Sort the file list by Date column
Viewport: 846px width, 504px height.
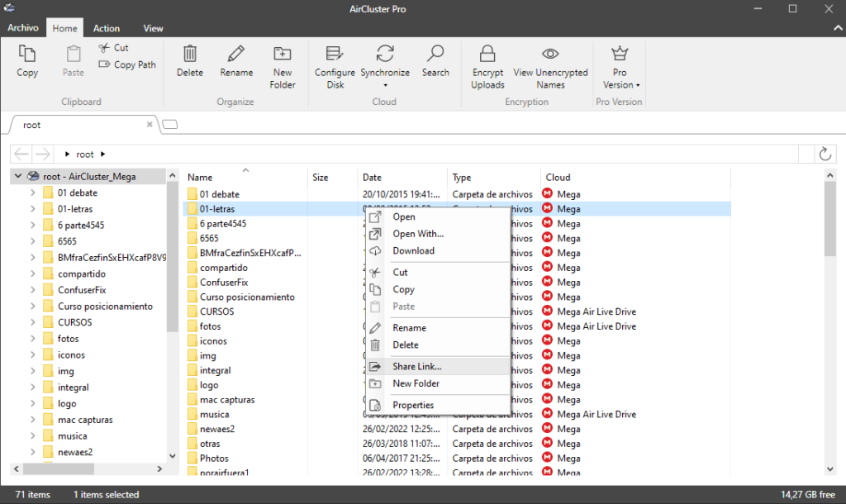point(402,177)
